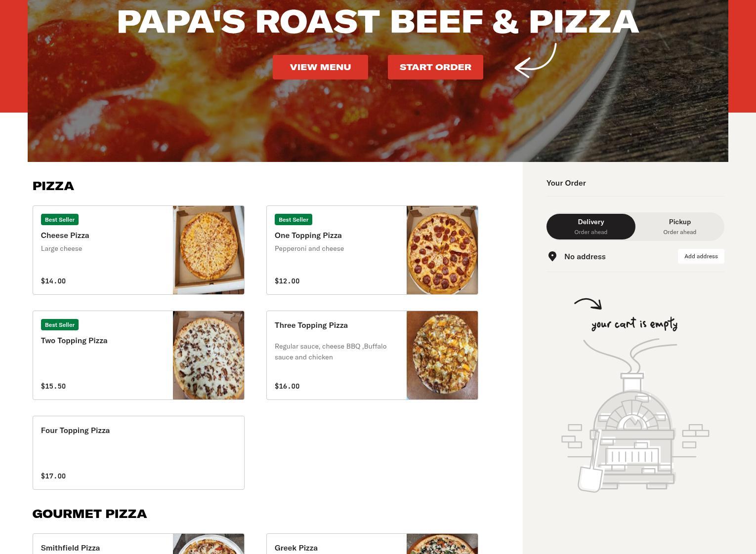Click the Best Seller badge on Cheese Pizza

point(60,220)
